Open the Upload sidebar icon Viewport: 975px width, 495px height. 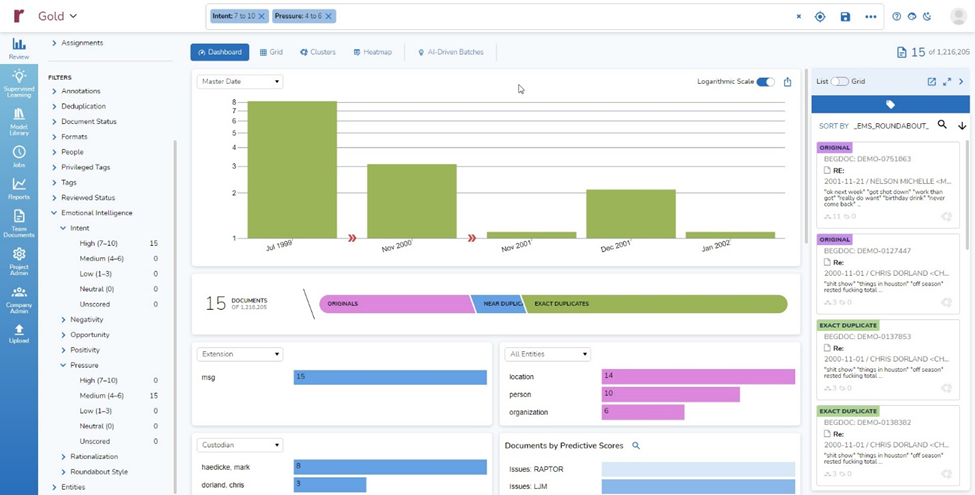tap(19, 334)
